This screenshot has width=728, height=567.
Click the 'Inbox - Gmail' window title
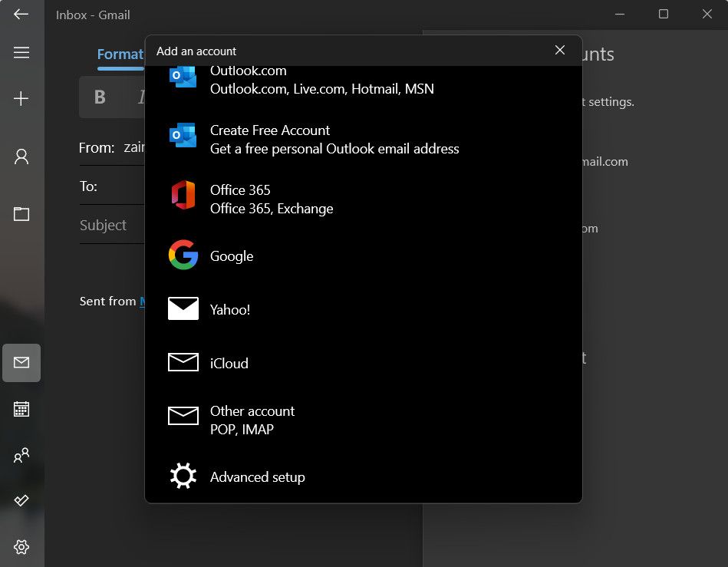(93, 15)
